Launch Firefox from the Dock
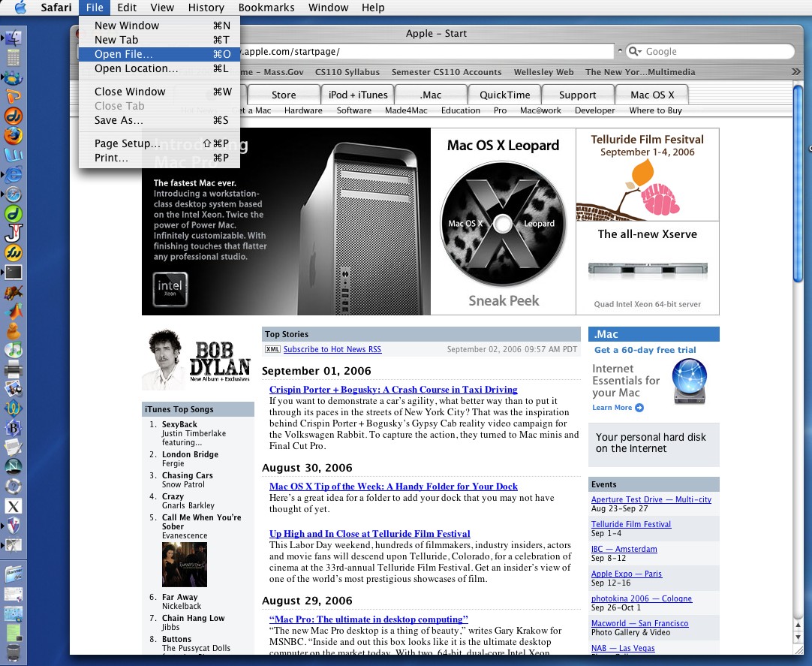This screenshot has height=666, width=812. [13, 135]
